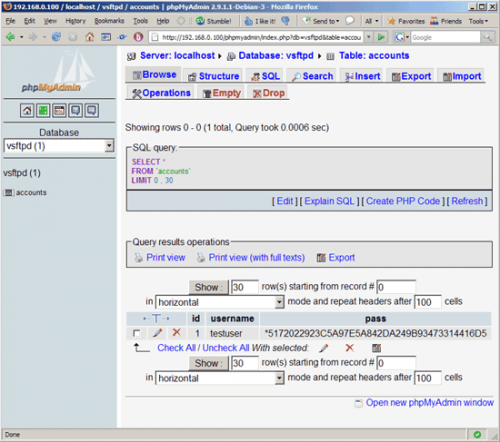500x442 pixels.
Task: Click the Database: vsftpd breadcrumb link
Action: 276,55
